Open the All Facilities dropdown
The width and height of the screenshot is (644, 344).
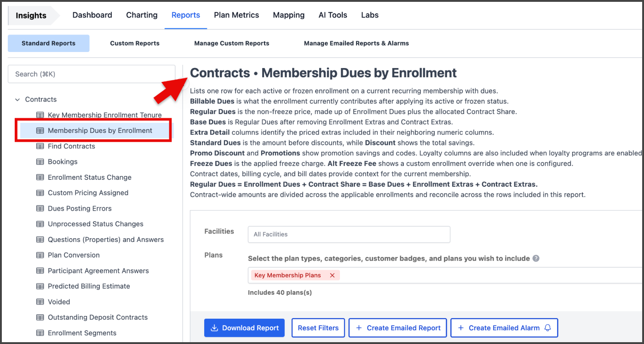click(349, 234)
